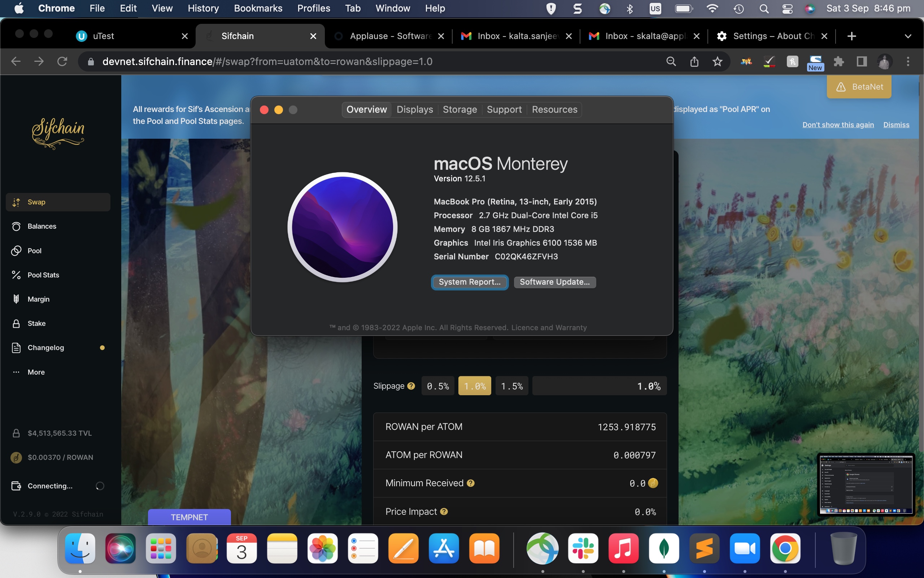Go back in browser history
This screenshot has width=924, height=578.
pyautogui.click(x=16, y=61)
